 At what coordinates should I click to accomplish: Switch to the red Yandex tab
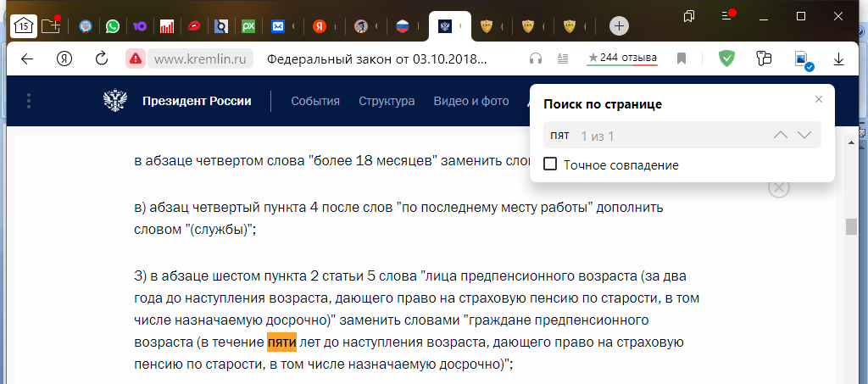click(320, 26)
